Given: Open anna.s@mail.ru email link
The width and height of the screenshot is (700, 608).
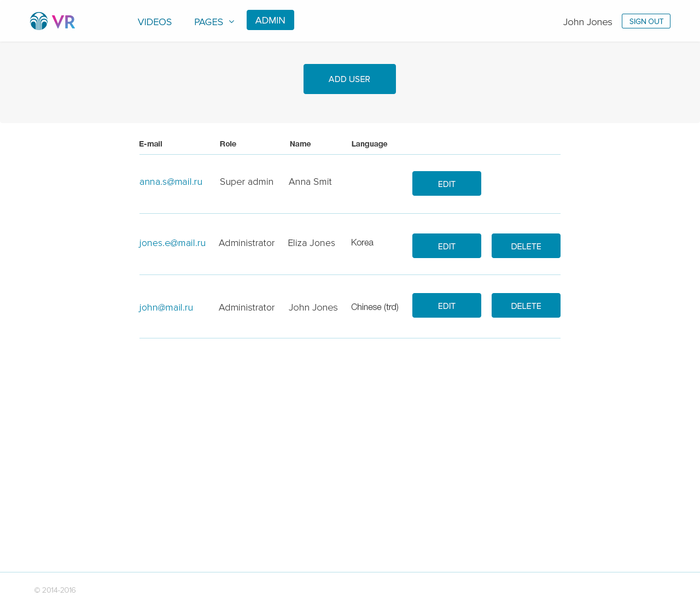Looking at the screenshot, I should click(171, 182).
